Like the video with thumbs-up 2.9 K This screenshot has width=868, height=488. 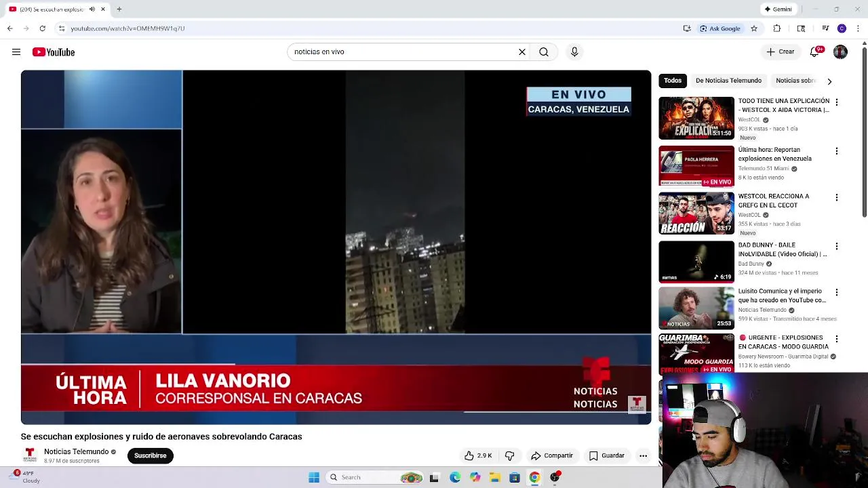[x=477, y=456]
